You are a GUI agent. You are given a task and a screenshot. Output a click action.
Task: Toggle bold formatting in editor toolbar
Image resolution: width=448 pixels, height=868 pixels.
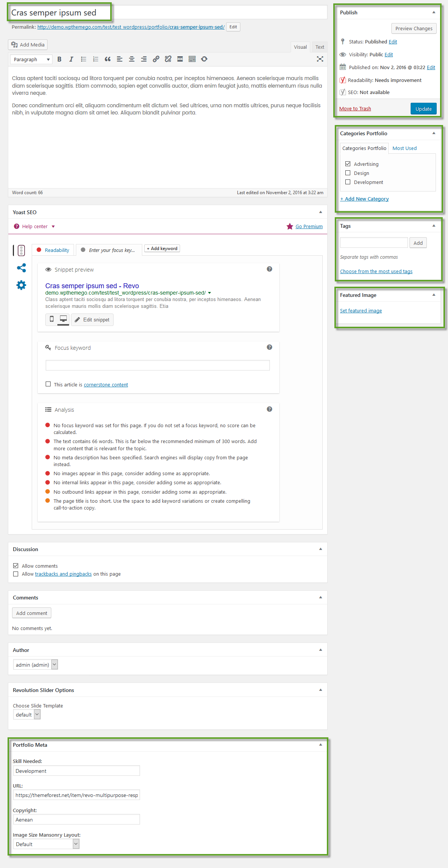(x=59, y=59)
